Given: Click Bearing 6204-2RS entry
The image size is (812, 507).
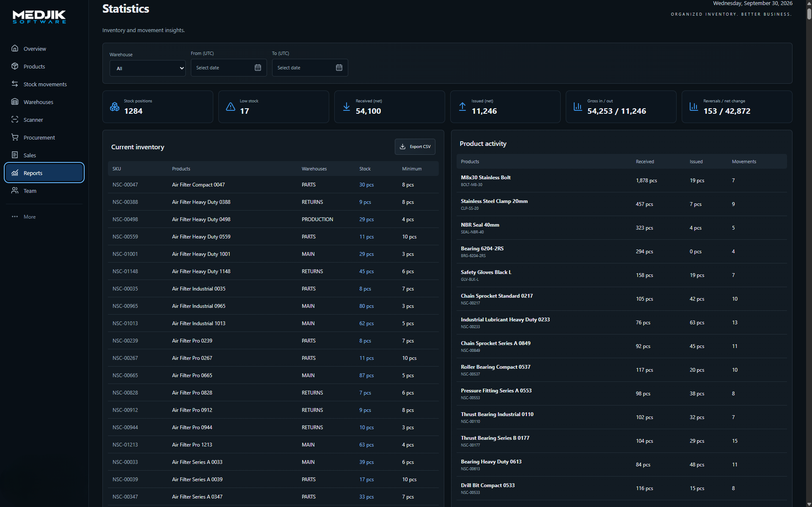Looking at the screenshot, I should pos(482,249).
